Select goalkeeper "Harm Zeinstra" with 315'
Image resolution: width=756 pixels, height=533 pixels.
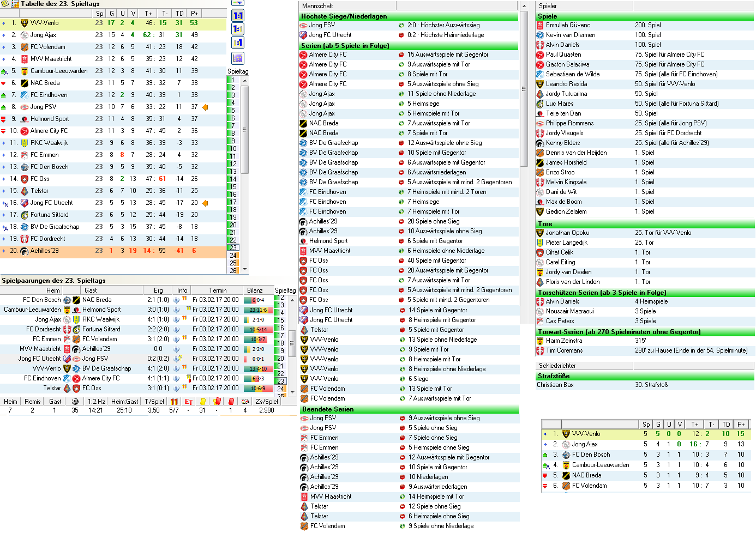tap(645, 341)
